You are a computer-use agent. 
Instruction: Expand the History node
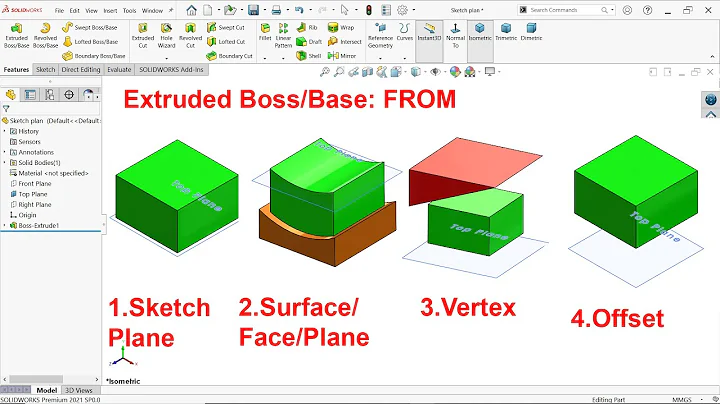point(5,131)
